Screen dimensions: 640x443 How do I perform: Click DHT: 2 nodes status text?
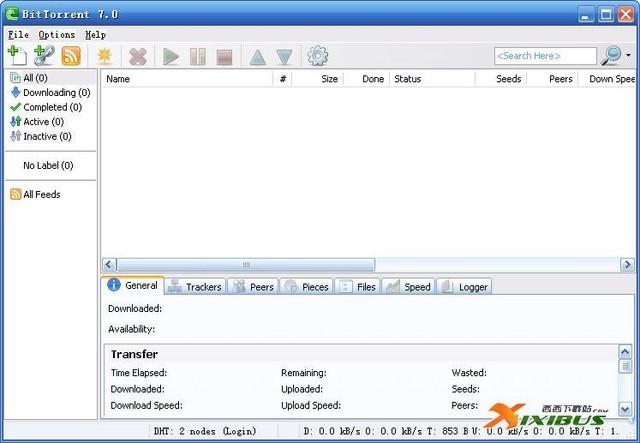pos(205,431)
